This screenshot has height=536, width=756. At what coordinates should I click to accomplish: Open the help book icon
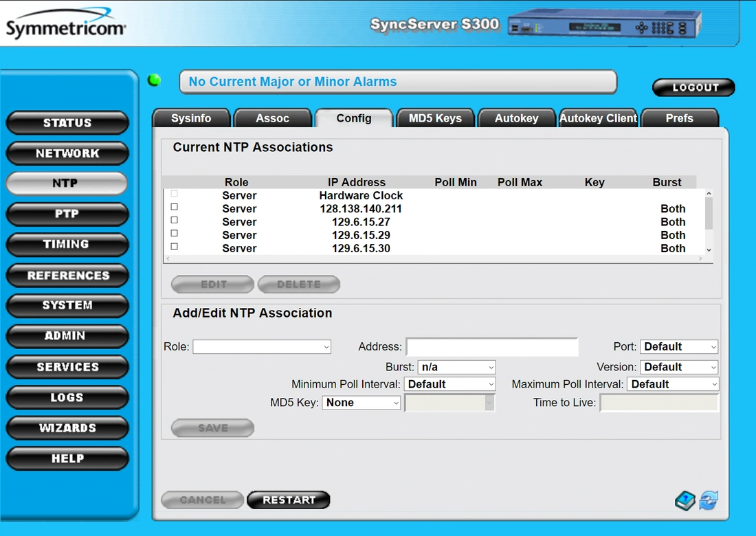[x=685, y=500]
